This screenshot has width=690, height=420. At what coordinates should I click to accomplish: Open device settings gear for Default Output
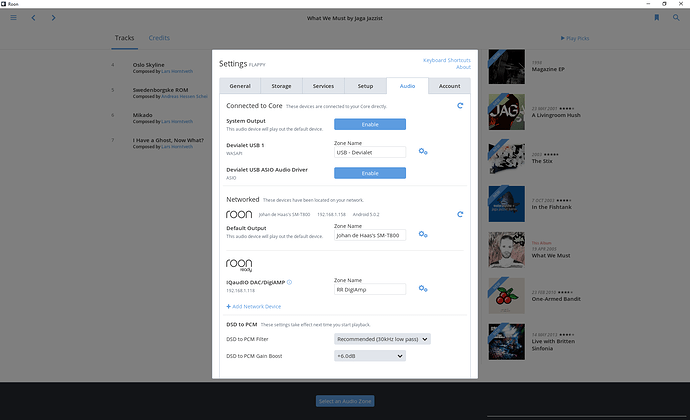click(423, 235)
